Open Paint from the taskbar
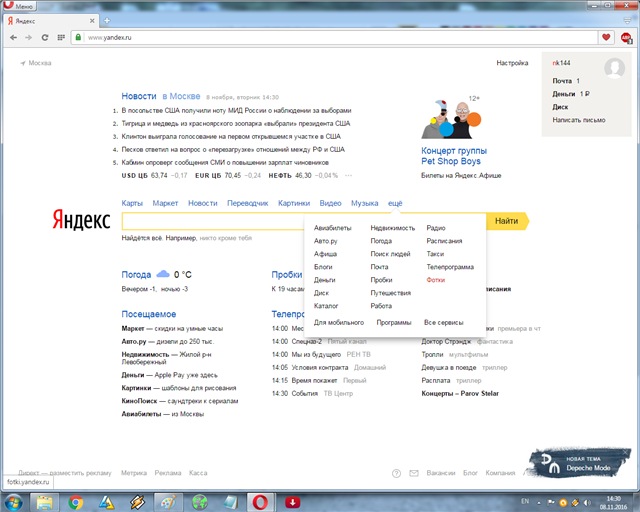Viewport: 640px width, 512px height. click(x=168, y=502)
